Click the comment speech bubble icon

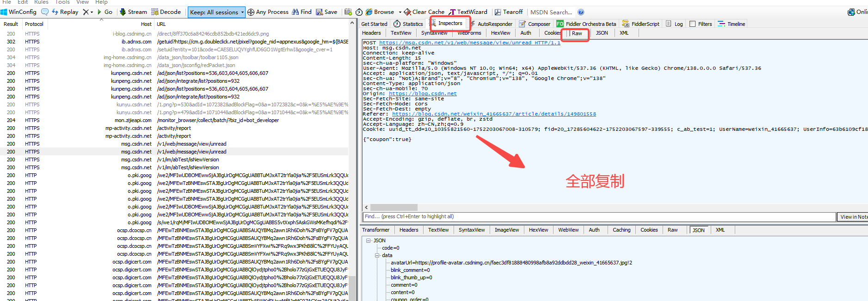point(45,12)
